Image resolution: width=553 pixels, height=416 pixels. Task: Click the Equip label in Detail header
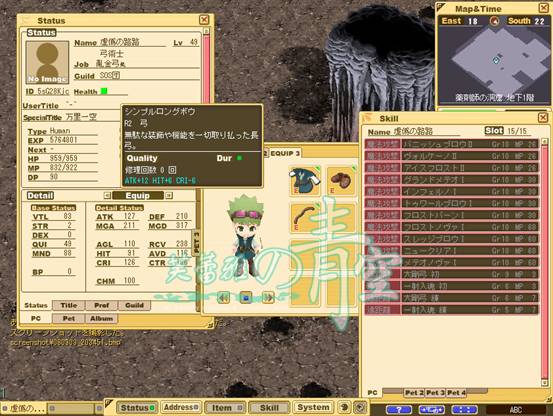click(x=138, y=195)
